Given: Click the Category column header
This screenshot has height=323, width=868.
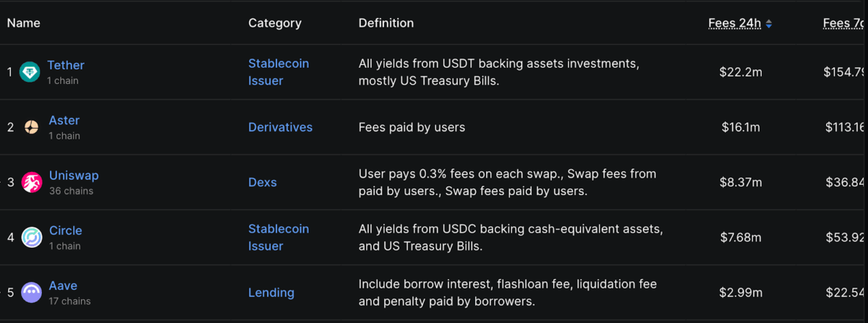Looking at the screenshot, I should pos(275,23).
